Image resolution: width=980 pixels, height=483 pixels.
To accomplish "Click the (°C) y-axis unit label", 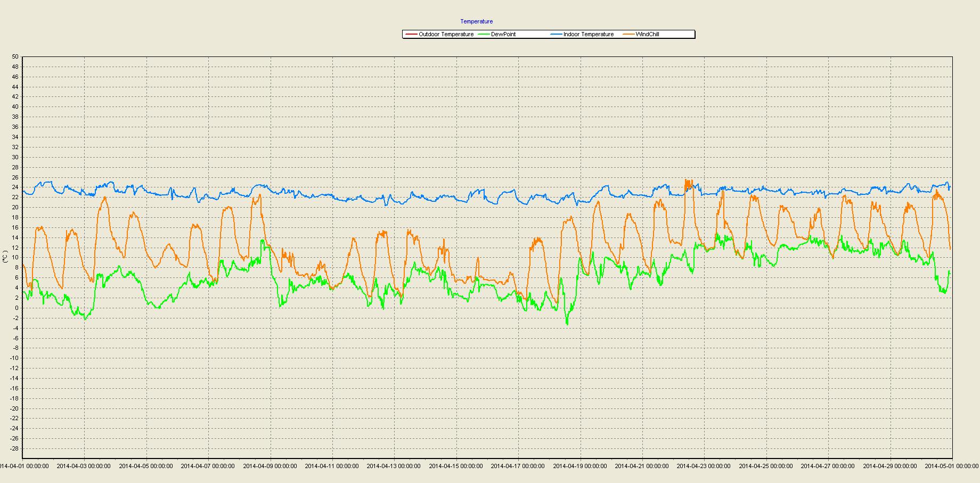I will (5, 257).
